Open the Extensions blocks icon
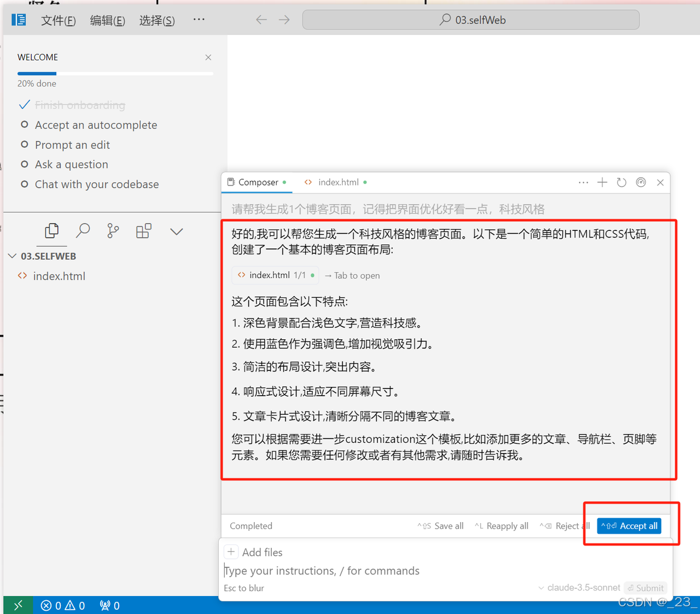Viewport: 700px width, 614px height. [144, 231]
